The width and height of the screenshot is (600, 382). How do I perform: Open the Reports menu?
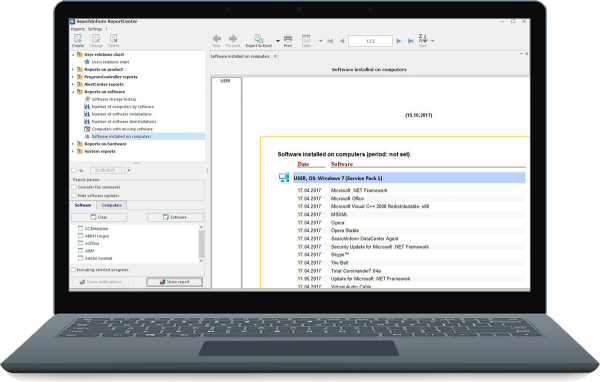tap(78, 29)
